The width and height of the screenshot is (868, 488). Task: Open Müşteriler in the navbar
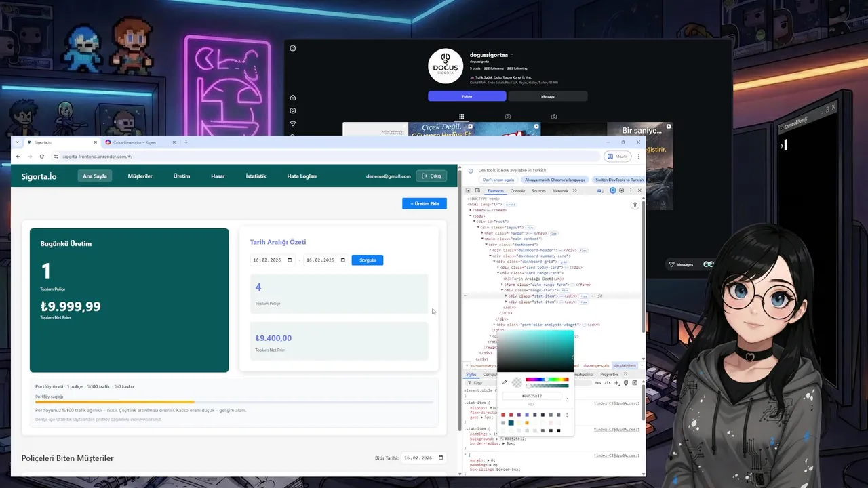(140, 176)
